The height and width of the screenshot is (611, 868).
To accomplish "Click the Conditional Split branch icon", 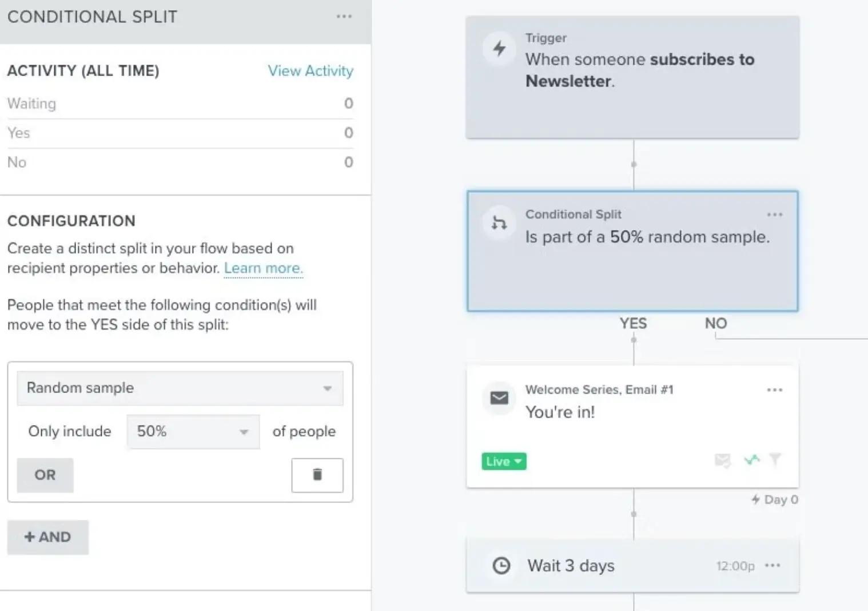I will tap(499, 223).
